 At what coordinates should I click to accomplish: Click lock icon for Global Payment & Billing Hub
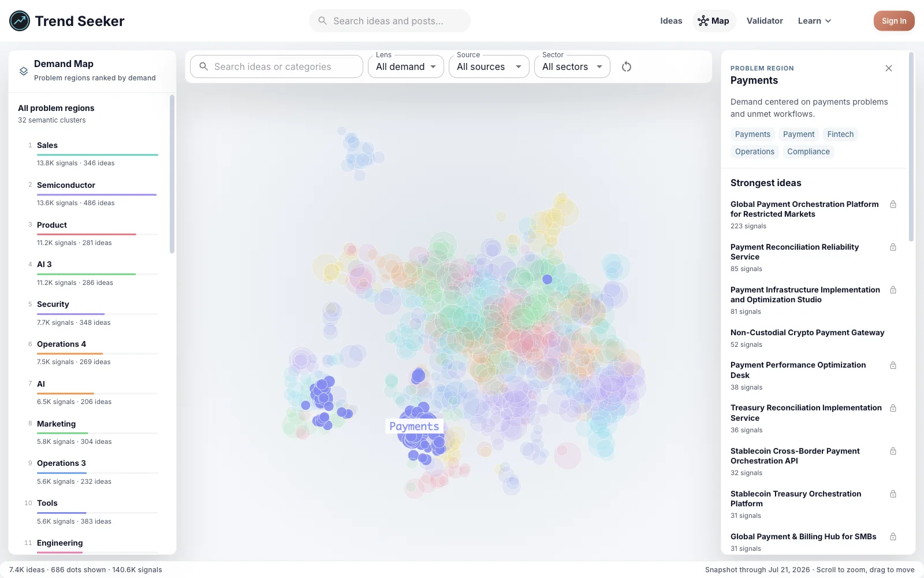(893, 537)
